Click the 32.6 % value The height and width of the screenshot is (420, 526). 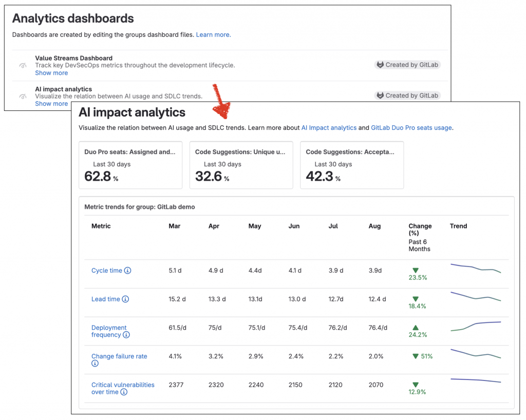pos(212,176)
